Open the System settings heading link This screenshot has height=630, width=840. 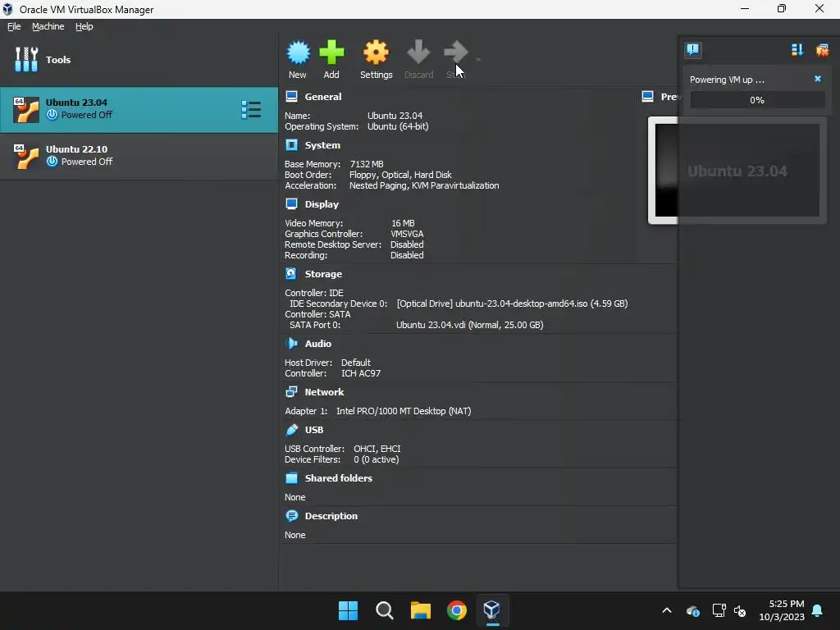322,145
